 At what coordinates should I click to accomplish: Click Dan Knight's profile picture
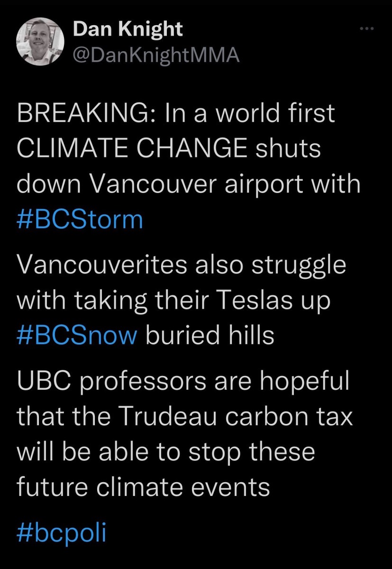pos(39,43)
